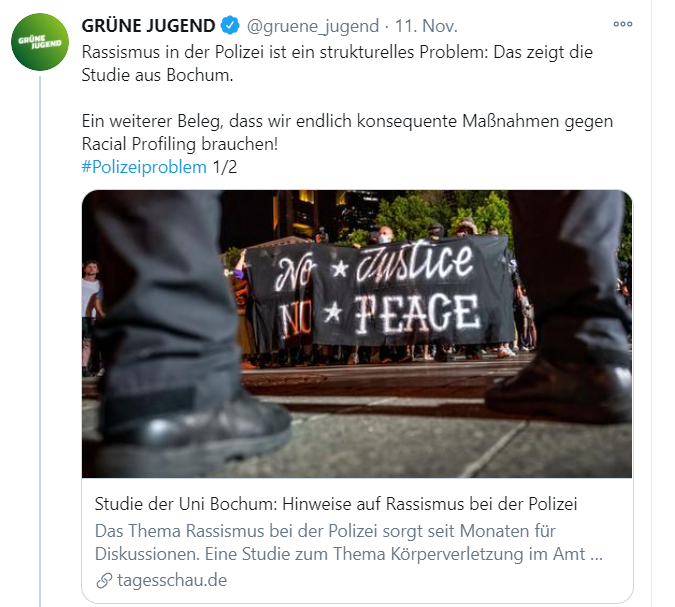
Task: Click the chain link icon beside tagesschau.de
Action: pos(104,580)
